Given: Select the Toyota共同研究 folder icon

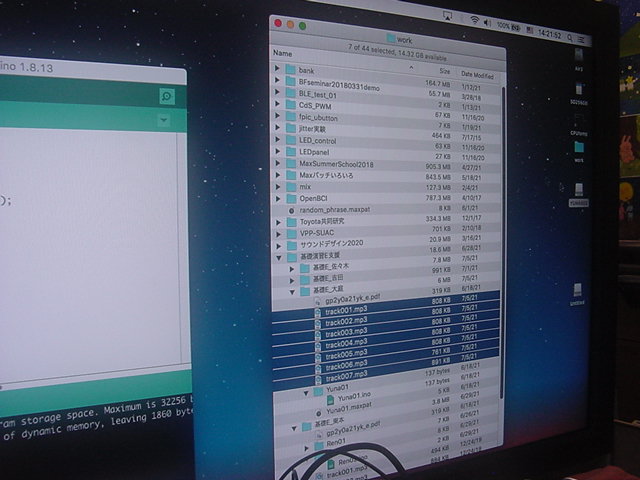Looking at the screenshot, I should click(x=291, y=222).
